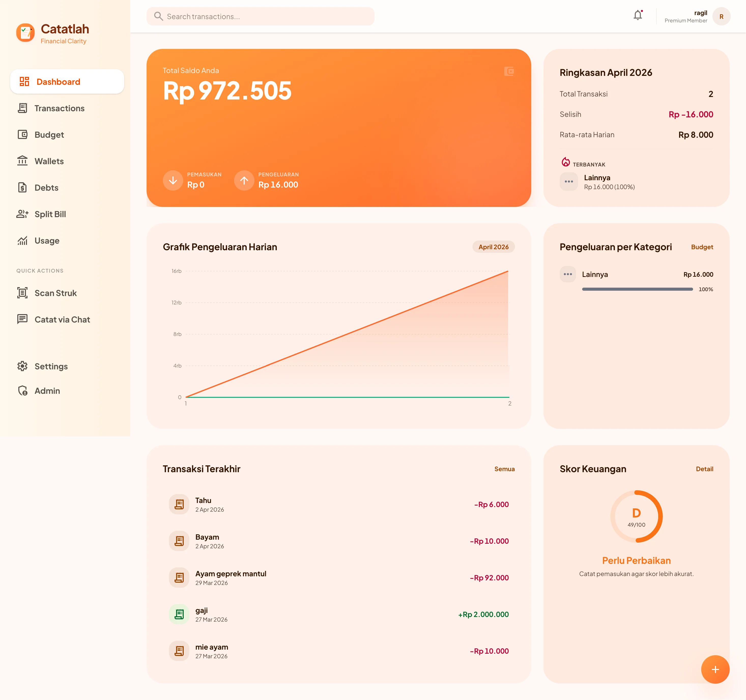Open Catat via Chat feature

click(62, 319)
